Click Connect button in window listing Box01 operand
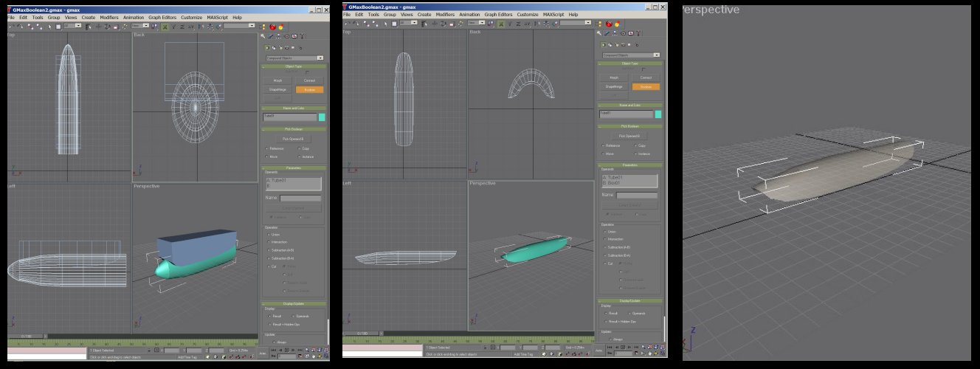 (x=646, y=77)
